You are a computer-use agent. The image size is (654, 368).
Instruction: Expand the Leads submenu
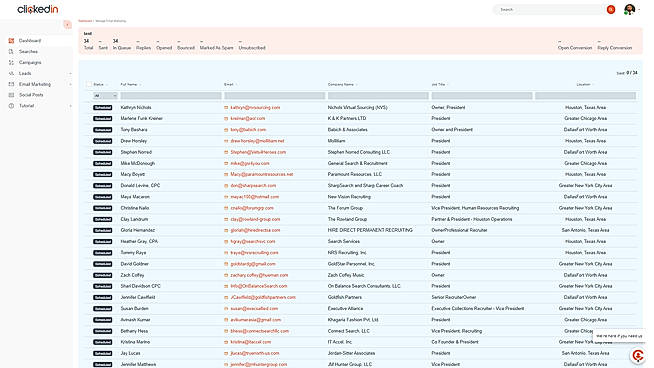pyautogui.click(x=70, y=73)
